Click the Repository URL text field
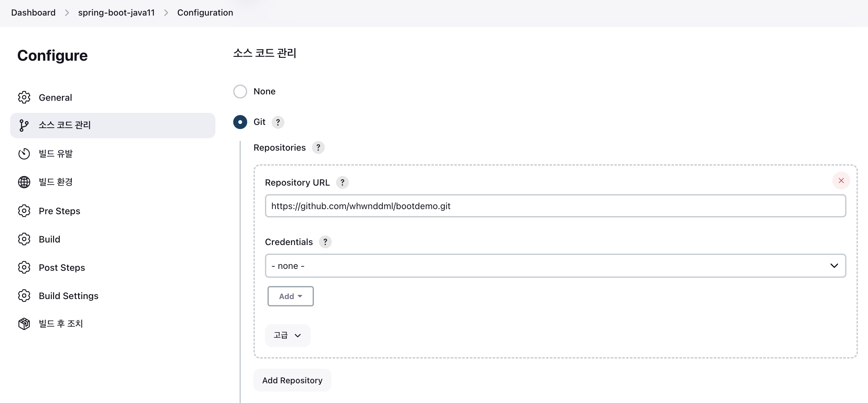 555,206
